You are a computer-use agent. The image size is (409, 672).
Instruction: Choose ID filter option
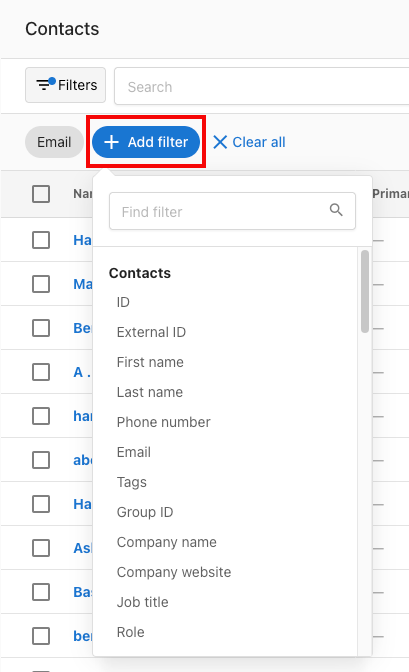[x=123, y=302]
